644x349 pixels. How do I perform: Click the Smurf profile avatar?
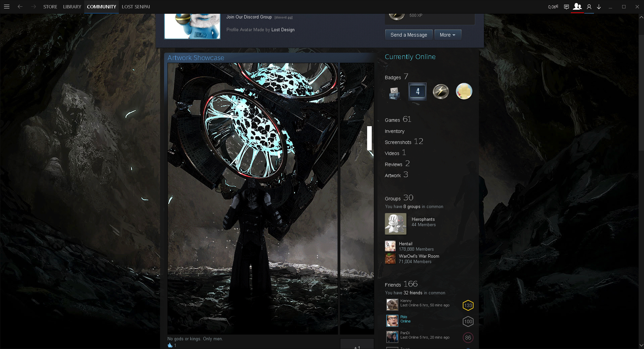click(x=192, y=26)
